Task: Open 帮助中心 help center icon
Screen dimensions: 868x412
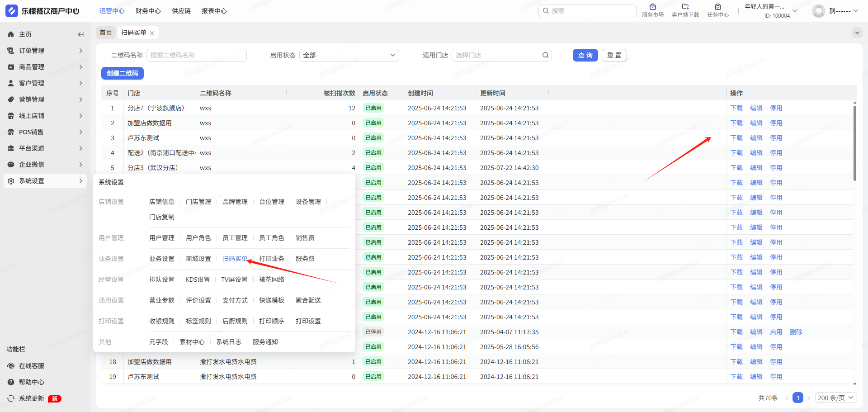Action: point(11,382)
